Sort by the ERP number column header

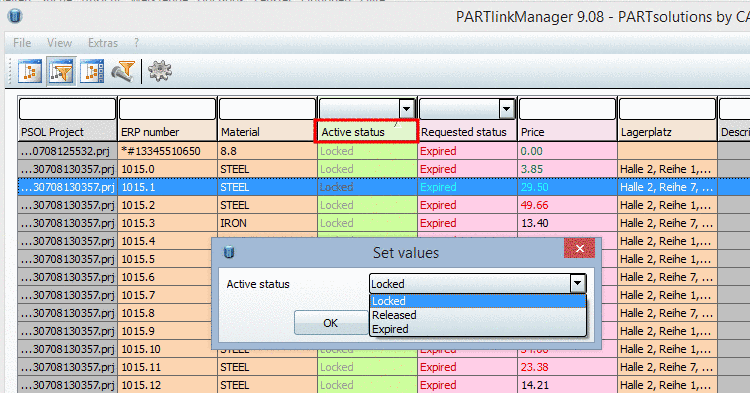[x=167, y=132]
